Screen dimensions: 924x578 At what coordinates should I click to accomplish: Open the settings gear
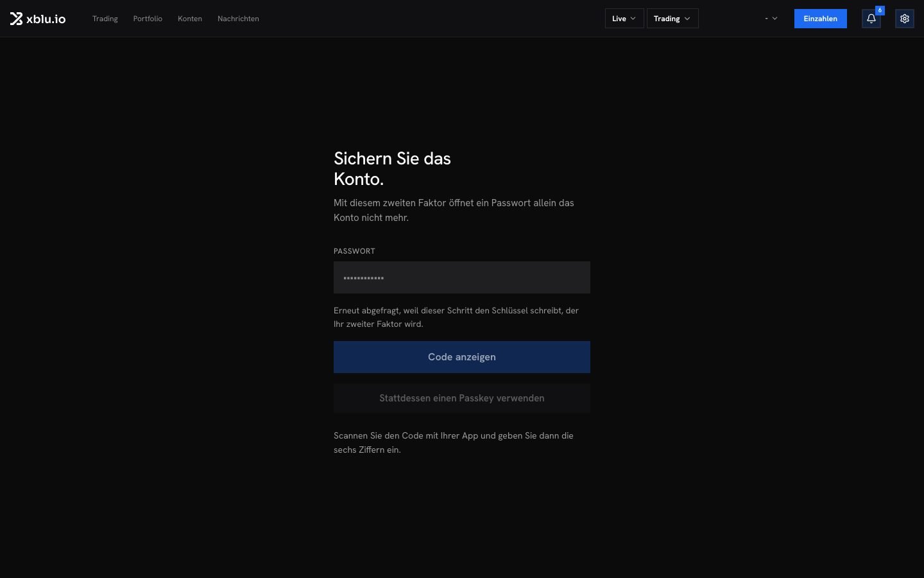pyautogui.click(x=905, y=19)
